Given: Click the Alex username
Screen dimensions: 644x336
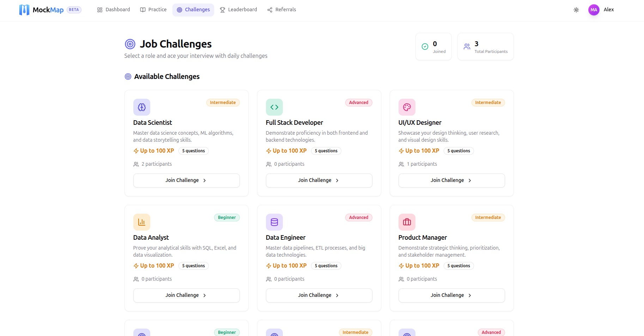Looking at the screenshot, I should [609, 10].
